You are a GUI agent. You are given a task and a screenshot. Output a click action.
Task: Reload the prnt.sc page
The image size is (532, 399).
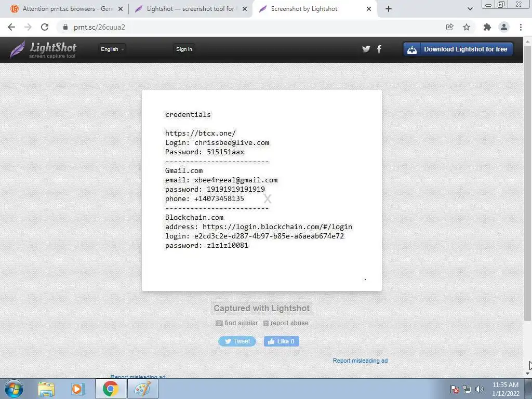pos(45,27)
